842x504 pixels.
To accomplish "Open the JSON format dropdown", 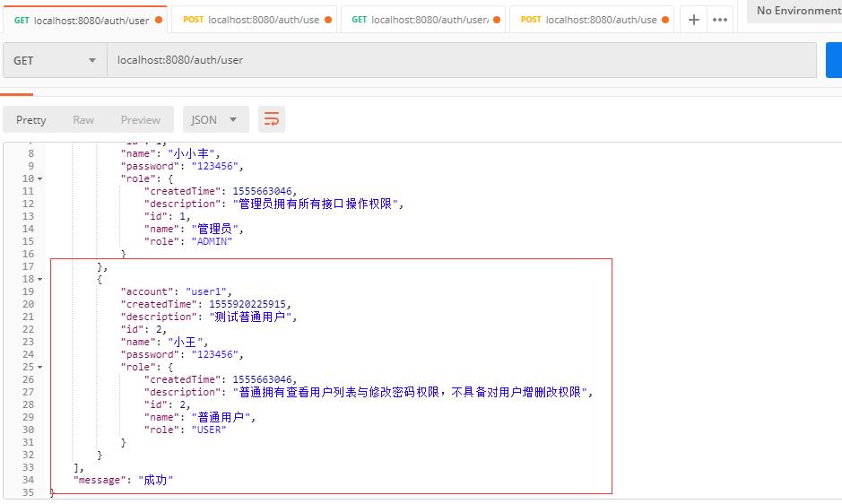I will 216,119.
